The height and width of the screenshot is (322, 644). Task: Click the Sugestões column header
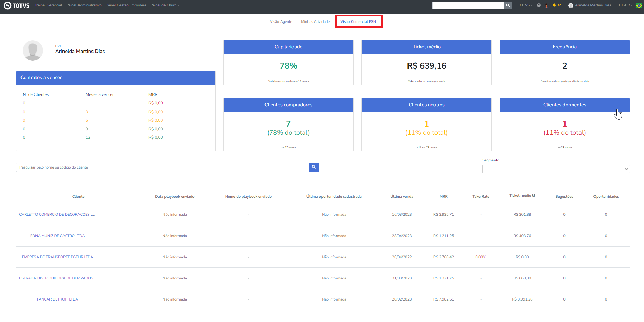(564, 197)
